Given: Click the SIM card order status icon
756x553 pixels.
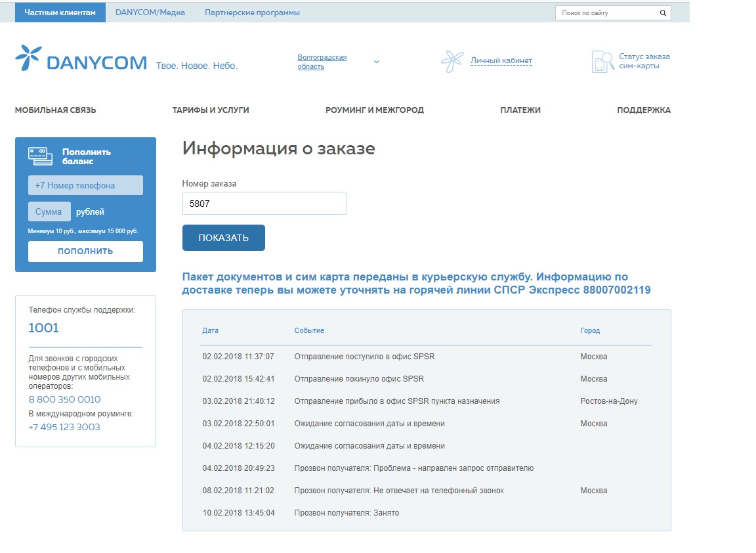Looking at the screenshot, I should (x=602, y=61).
